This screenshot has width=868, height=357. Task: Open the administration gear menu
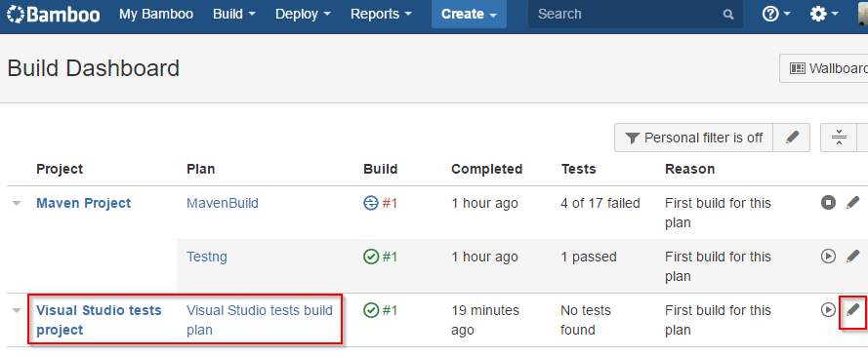(824, 14)
